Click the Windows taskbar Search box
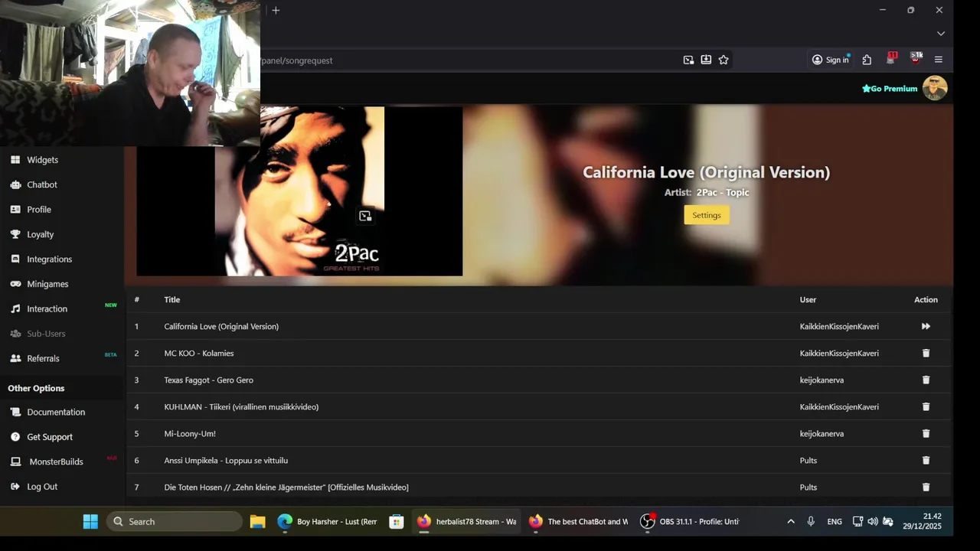Viewport: 980px width, 551px height. [174, 522]
